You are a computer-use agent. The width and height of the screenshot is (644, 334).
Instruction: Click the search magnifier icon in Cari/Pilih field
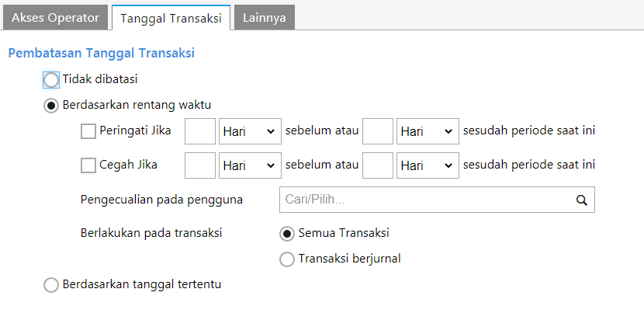pyautogui.click(x=581, y=200)
